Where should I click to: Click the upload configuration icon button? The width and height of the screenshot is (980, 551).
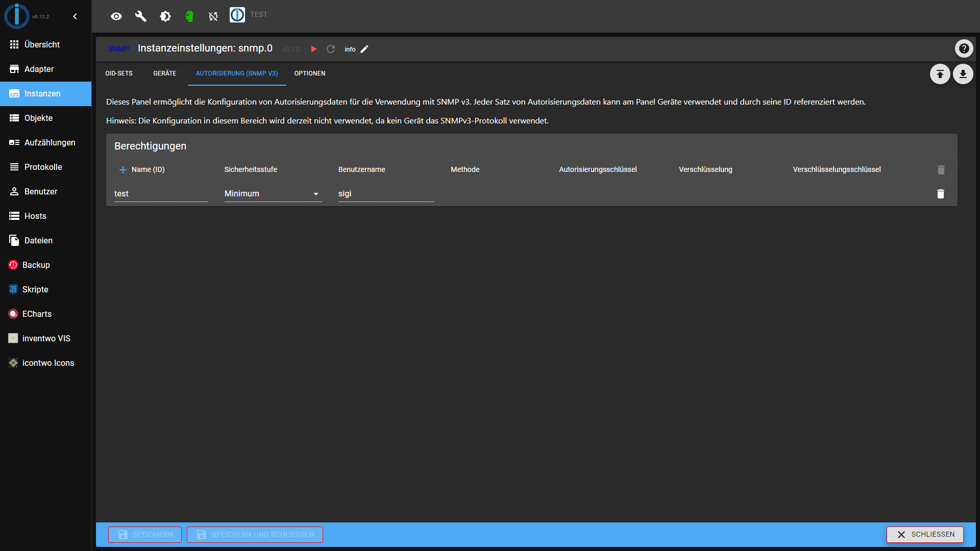click(940, 74)
